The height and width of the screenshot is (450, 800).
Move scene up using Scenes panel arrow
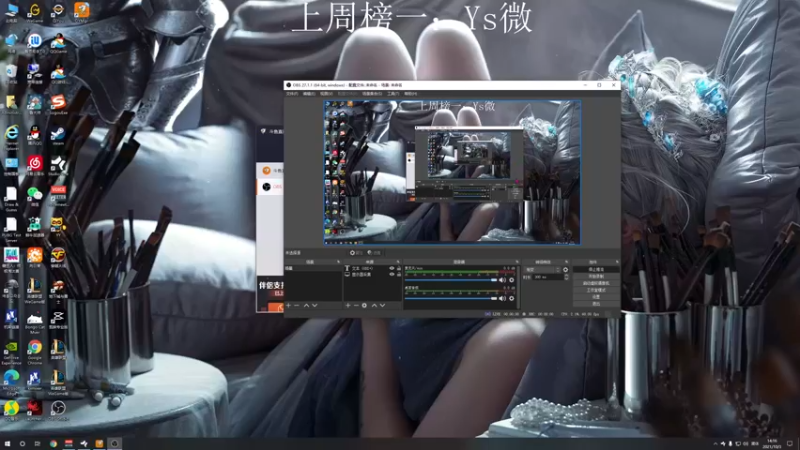tap(306, 306)
